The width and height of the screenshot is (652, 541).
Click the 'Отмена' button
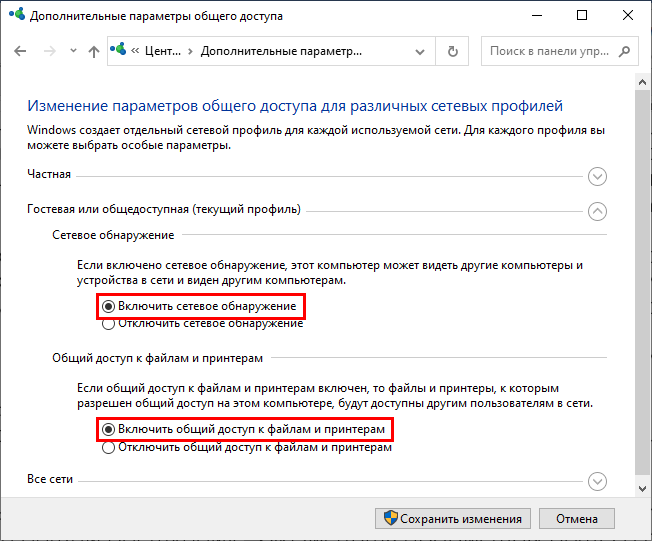click(577, 519)
